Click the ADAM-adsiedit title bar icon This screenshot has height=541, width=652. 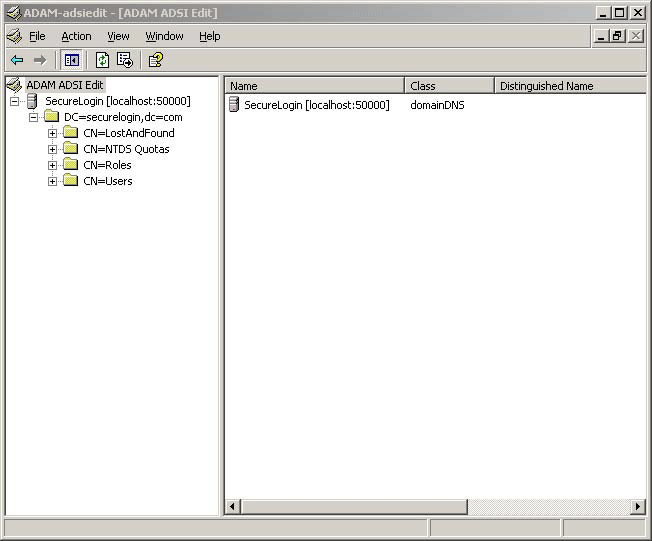pyautogui.click(x=14, y=13)
